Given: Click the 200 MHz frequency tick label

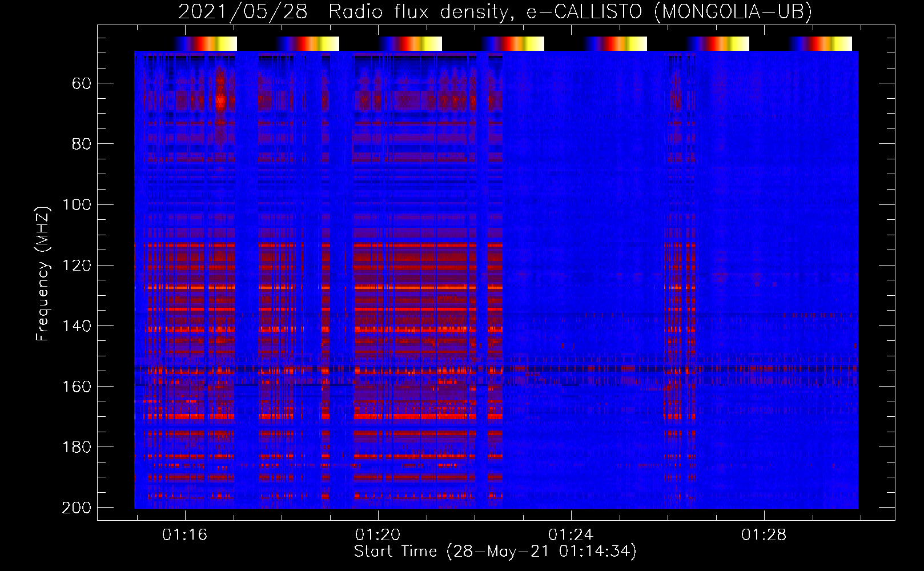Looking at the screenshot, I should [x=77, y=508].
